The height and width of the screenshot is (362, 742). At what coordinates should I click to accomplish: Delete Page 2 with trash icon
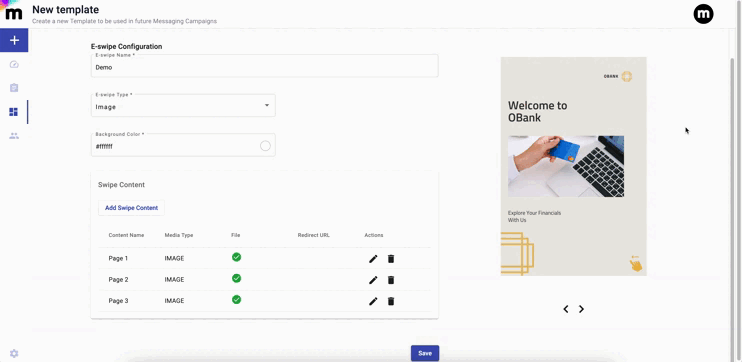coord(391,280)
